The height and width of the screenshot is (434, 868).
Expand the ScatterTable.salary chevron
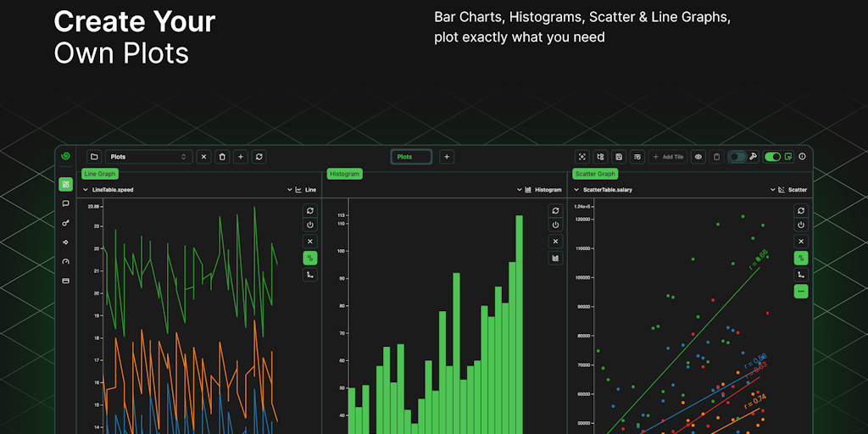[576, 190]
